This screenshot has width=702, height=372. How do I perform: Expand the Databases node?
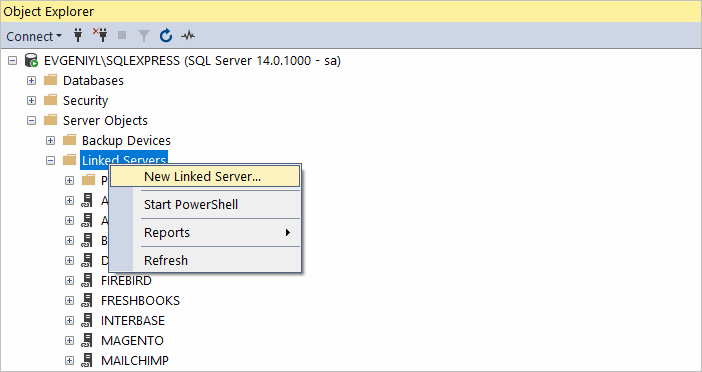point(31,81)
